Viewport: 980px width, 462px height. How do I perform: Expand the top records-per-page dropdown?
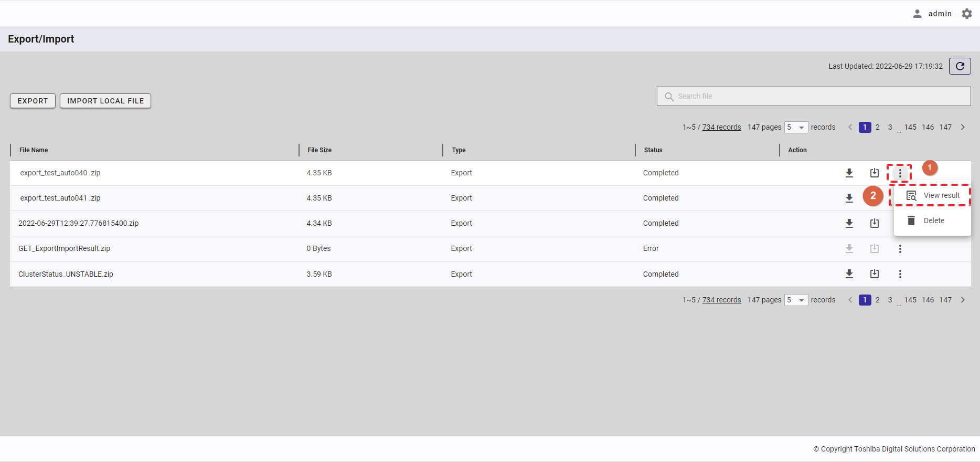pos(796,127)
